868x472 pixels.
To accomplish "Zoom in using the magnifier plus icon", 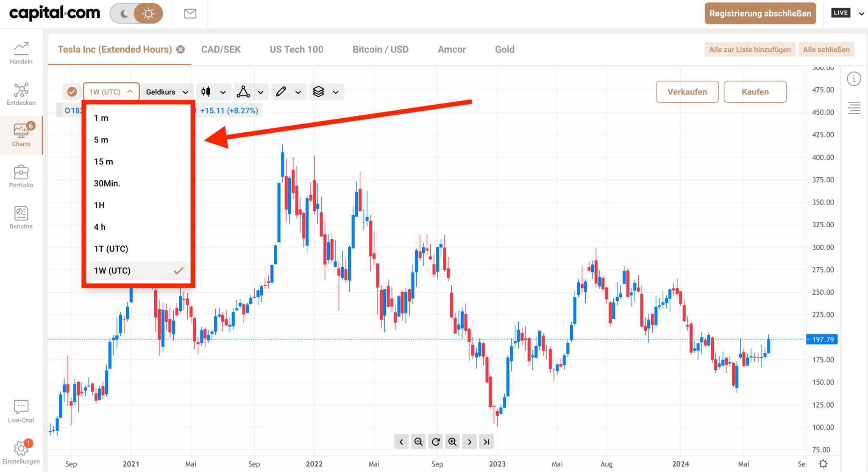I will [x=452, y=441].
